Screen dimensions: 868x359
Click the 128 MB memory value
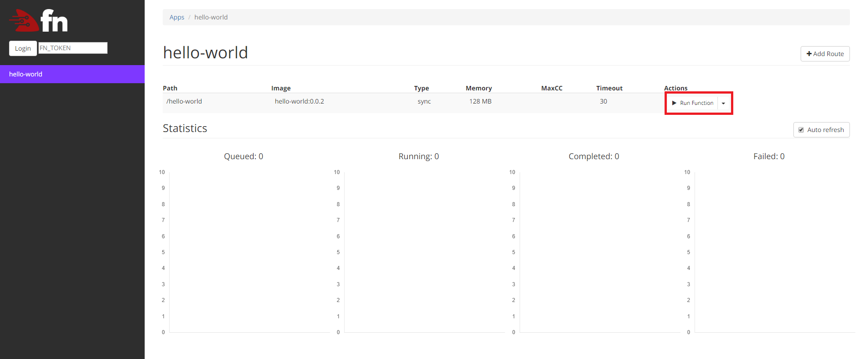[480, 101]
